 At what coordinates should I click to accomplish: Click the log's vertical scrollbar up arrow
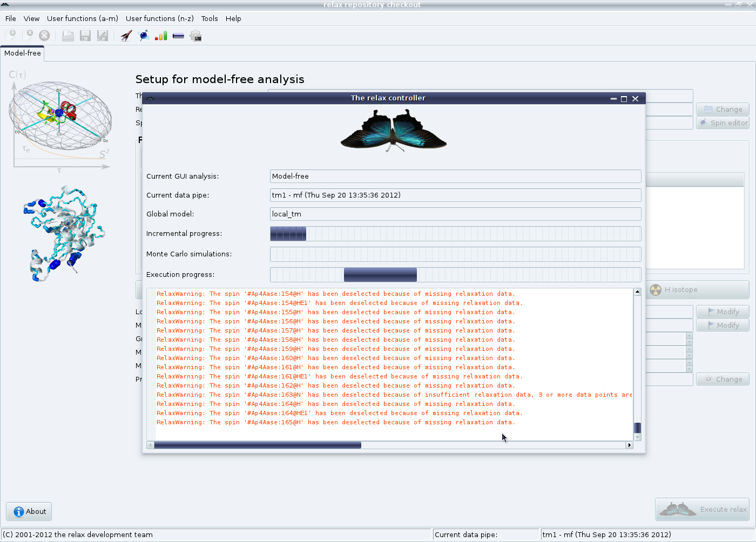click(637, 292)
